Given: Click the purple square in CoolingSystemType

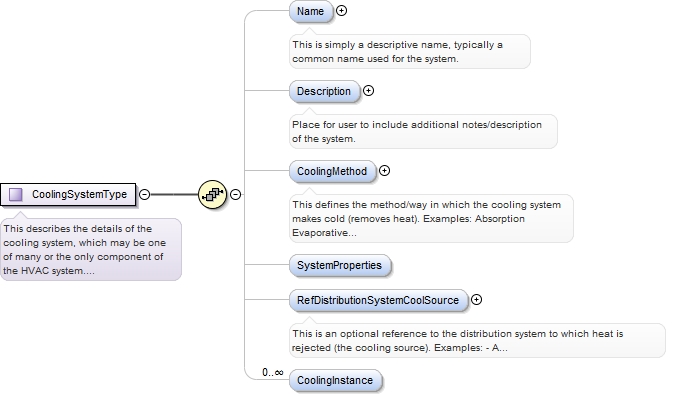Looking at the screenshot, I should tap(16, 194).
